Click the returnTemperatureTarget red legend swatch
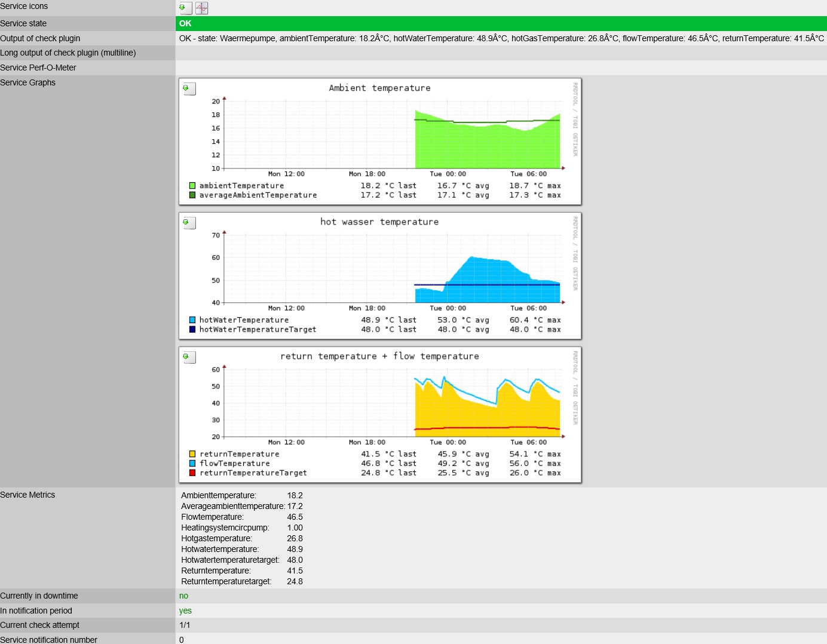827x644 pixels. [192, 473]
